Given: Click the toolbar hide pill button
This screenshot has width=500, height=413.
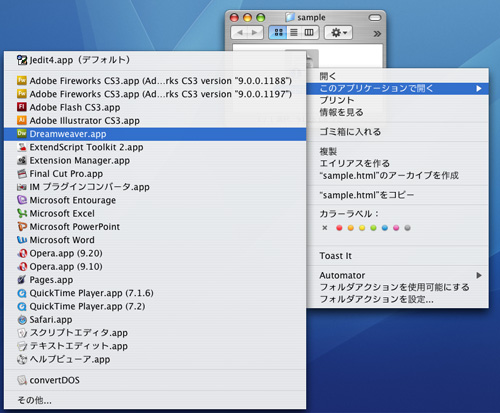Looking at the screenshot, I should [375, 17].
